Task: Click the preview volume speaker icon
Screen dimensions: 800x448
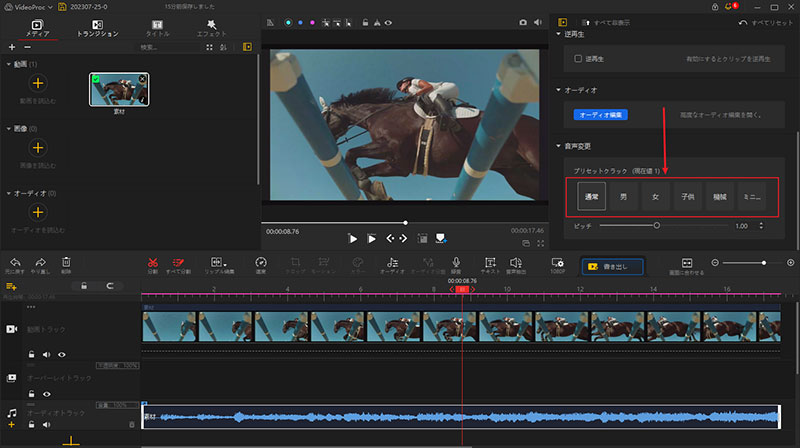Action: click(538, 22)
